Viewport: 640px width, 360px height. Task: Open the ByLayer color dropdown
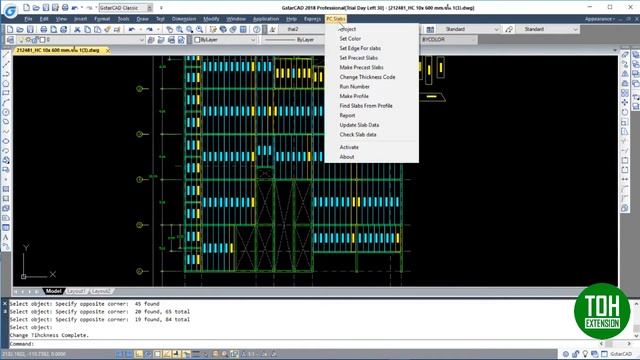(x=253, y=40)
